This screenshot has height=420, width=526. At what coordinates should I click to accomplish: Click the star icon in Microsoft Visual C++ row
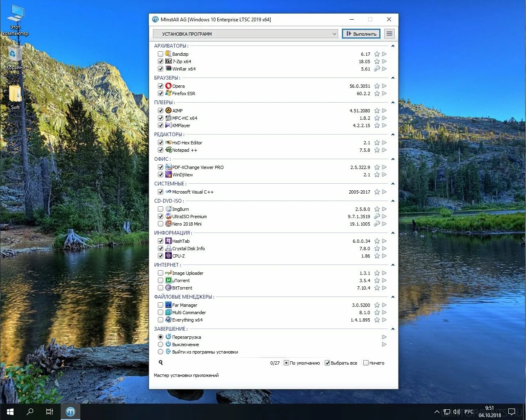click(377, 192)
